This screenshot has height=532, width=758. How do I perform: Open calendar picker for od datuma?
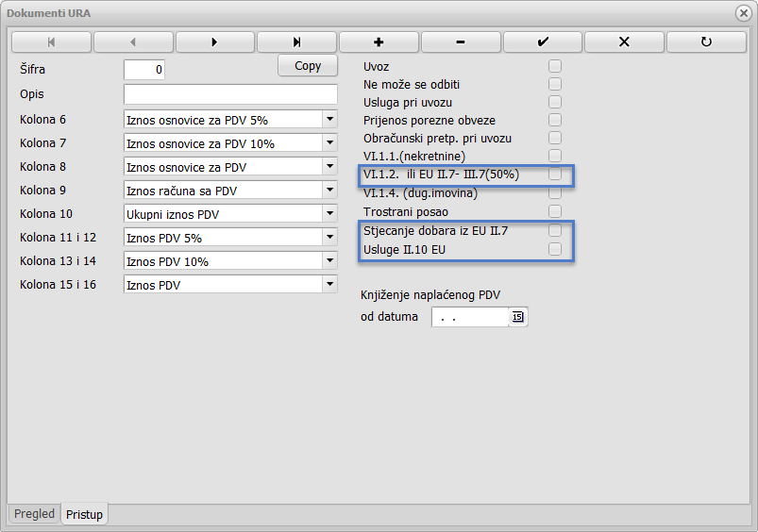click(x=517, y=317)
